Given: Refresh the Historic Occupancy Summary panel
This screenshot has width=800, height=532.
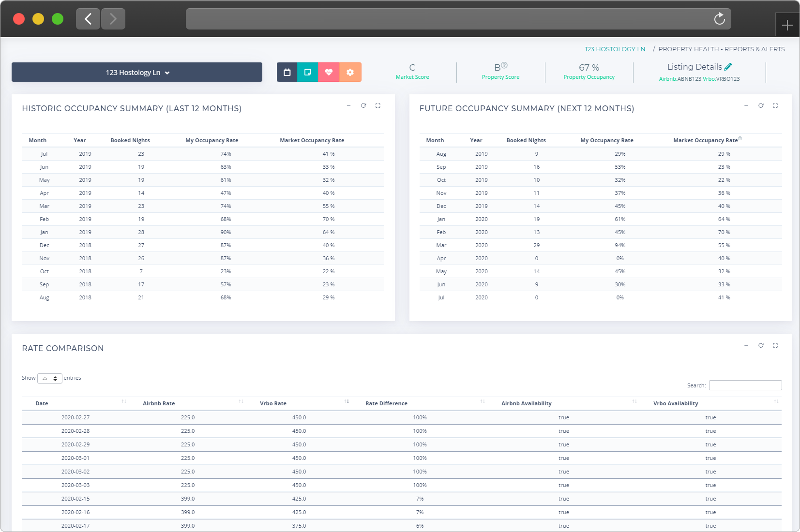Looking at the screenshot, I should point(363,105).
